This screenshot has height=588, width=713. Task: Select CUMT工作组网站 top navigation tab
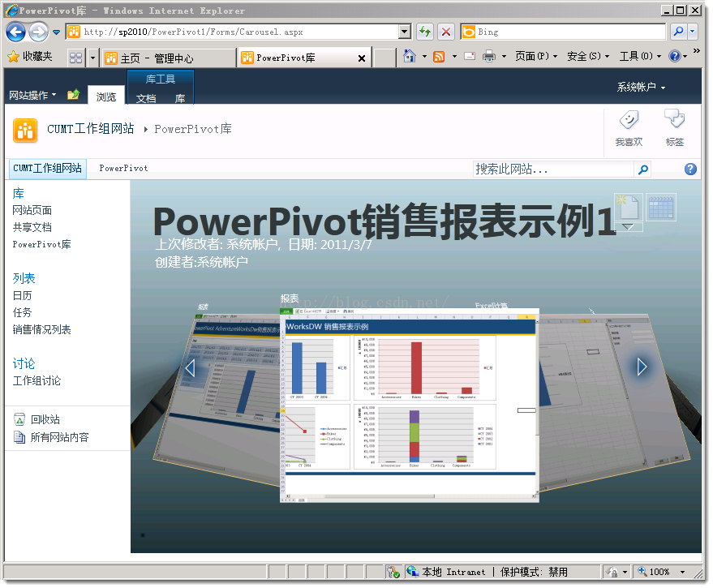click(x=47, y=168)
